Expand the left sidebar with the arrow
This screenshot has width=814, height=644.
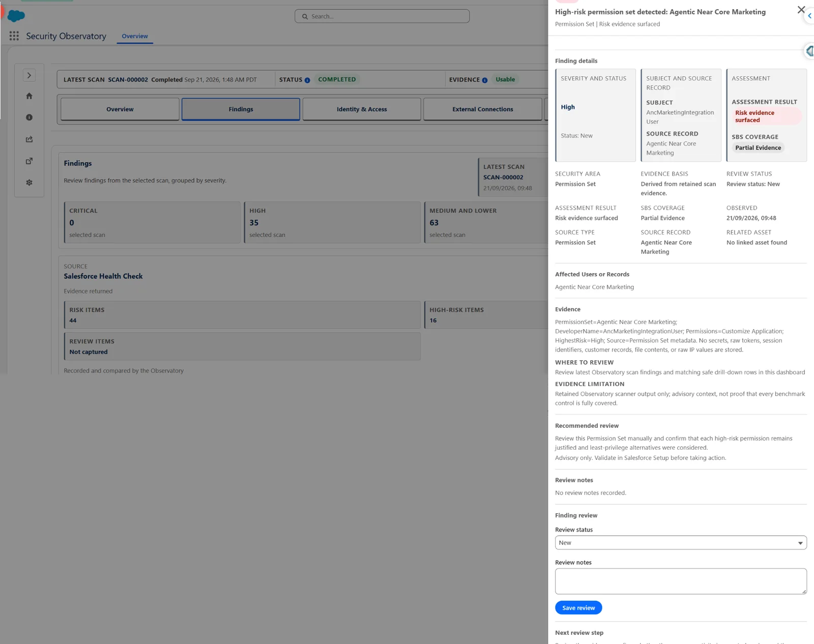pyautogui.click(x=29, y=75)
